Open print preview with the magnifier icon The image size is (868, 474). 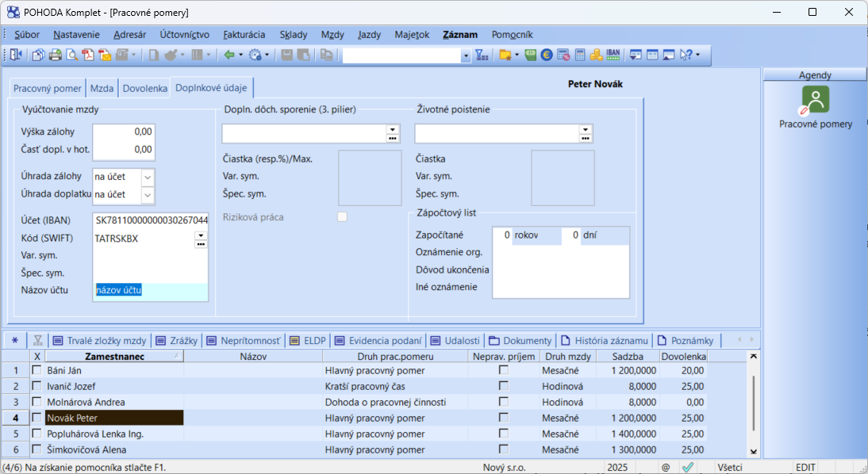click(x=71, y=55)
